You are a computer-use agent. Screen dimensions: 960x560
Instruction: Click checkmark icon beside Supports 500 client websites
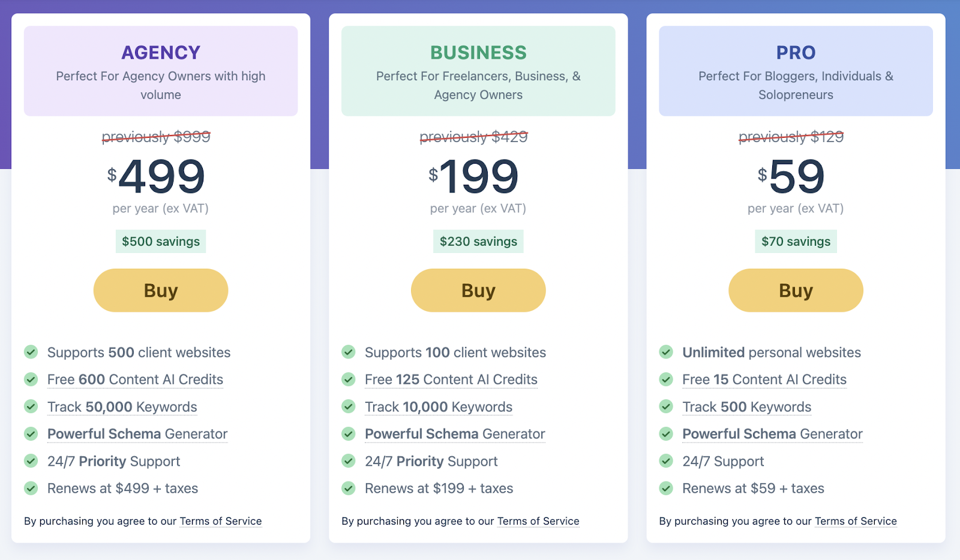pyautogui.click(x=31, y=352)
